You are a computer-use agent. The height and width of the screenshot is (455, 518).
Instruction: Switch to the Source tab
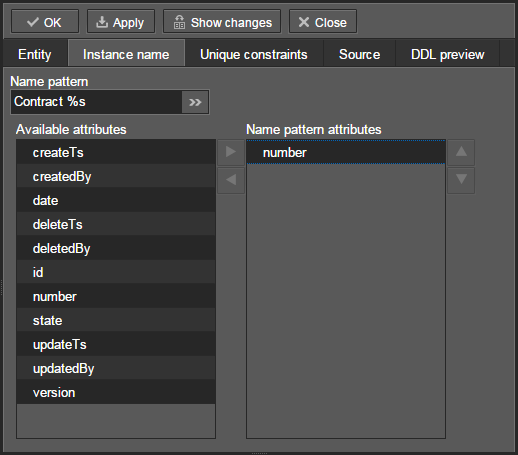(x=359, y=54)
